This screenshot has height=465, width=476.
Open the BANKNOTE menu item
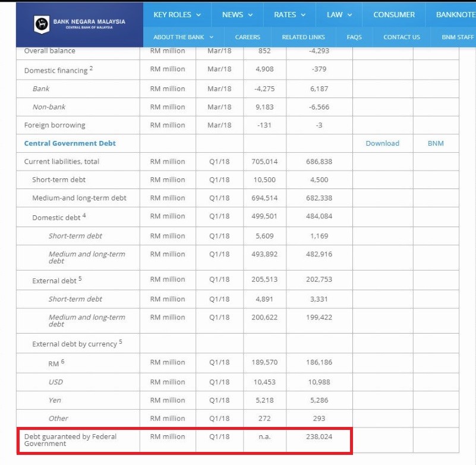[455, 15]
